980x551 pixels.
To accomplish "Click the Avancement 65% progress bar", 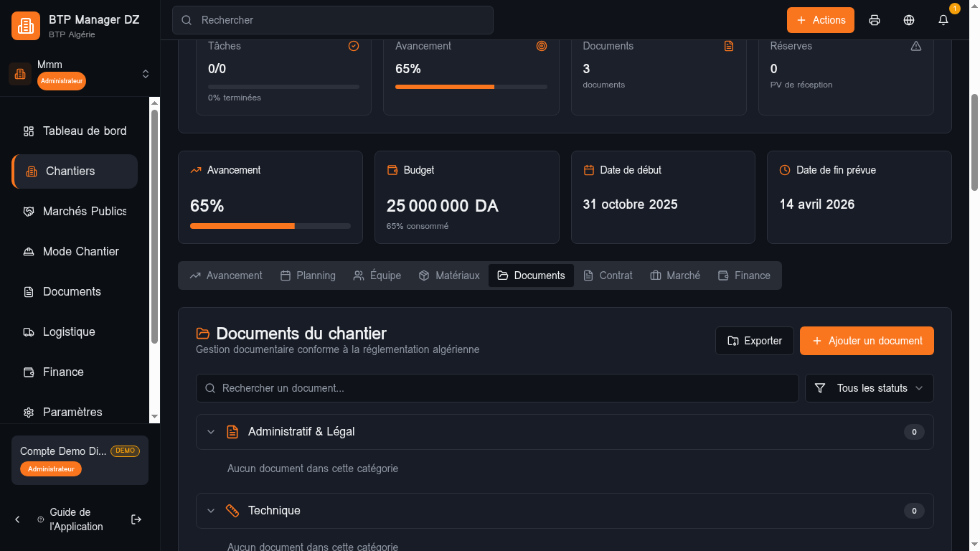I will [270, 226].
